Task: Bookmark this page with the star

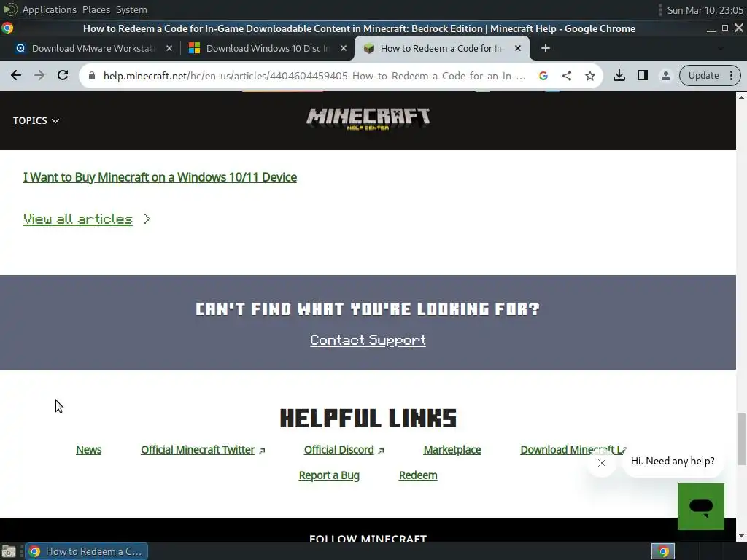Action: click(x=589, y=76)
